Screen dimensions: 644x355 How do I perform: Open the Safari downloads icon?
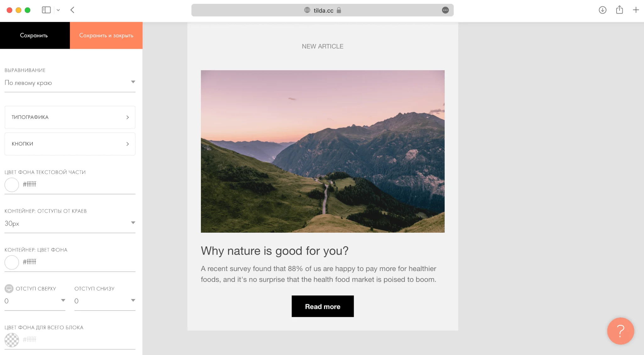602,10
